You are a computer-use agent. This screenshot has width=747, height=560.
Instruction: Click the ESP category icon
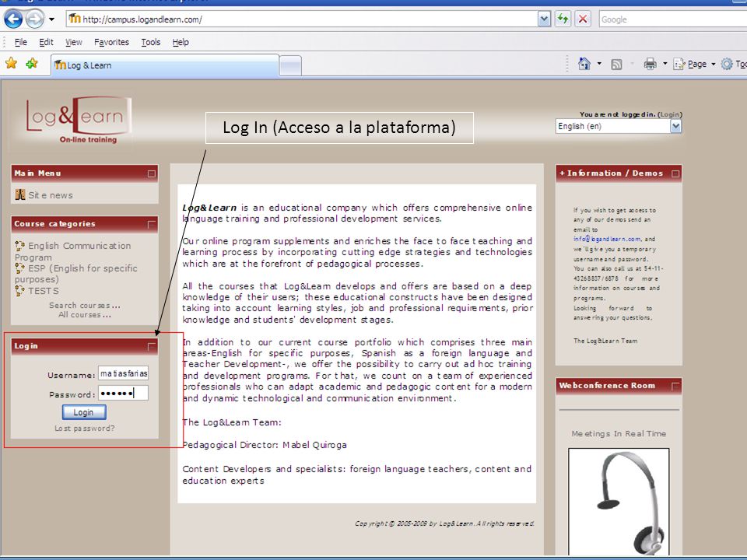[x=19, y=268]
